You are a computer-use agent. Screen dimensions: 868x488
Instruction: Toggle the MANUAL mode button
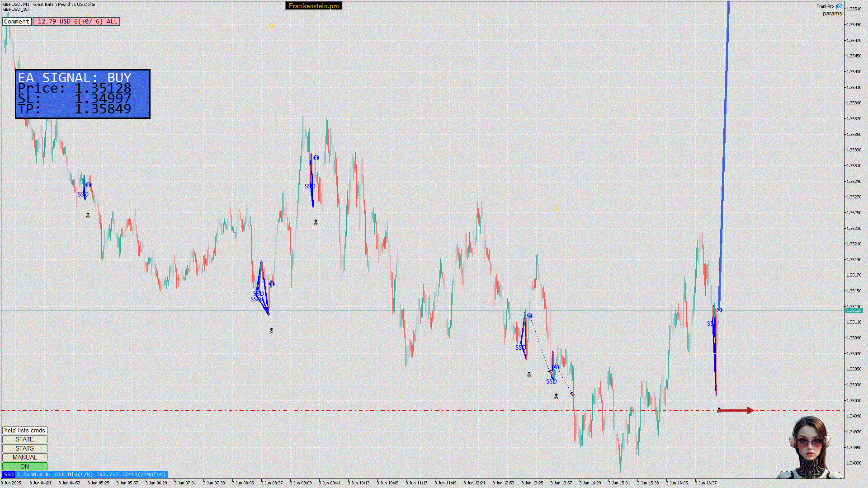tap(24, 457)
